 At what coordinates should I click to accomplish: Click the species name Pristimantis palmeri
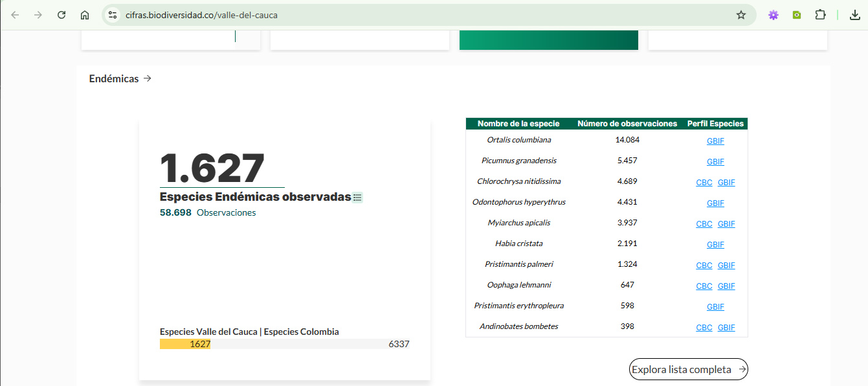point(519,264)
